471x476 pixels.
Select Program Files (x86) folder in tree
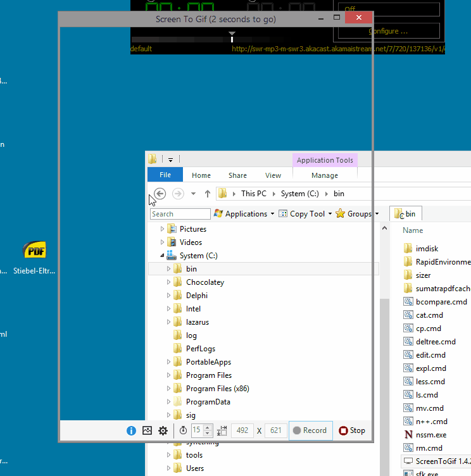click(217, 389)
